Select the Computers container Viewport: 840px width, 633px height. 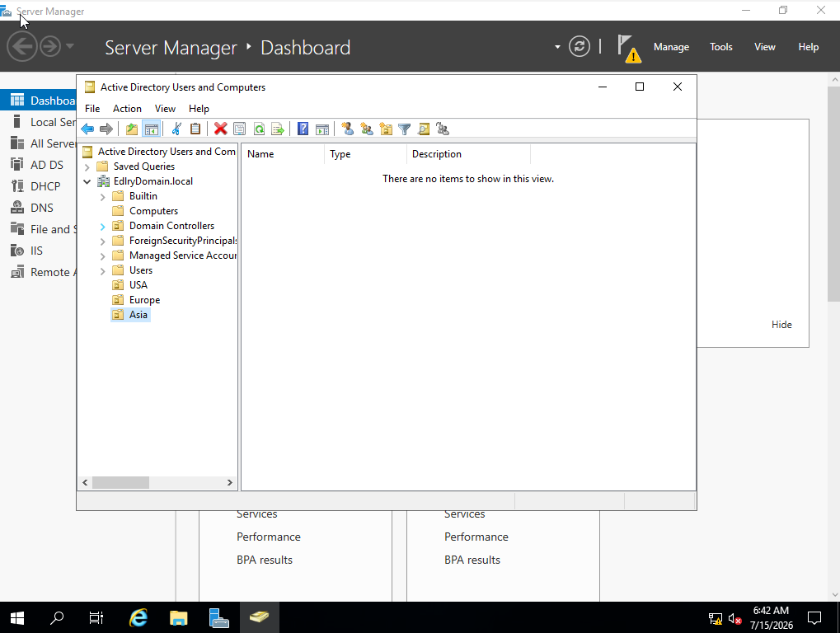(x=153, y=211)
